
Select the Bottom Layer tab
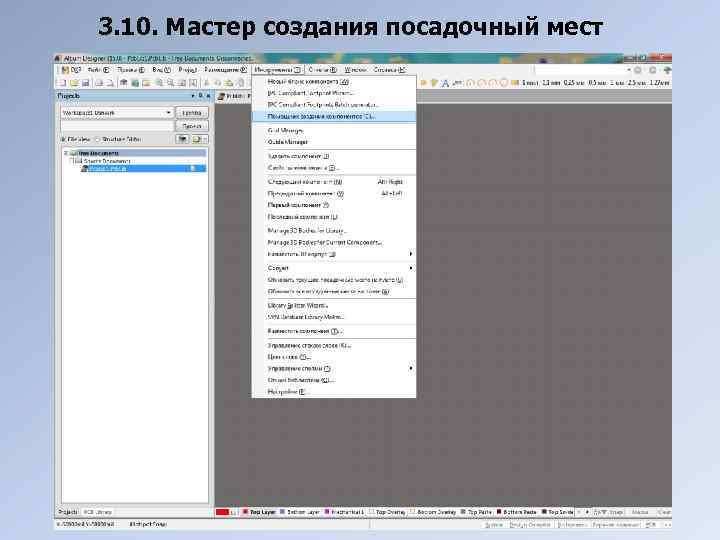point(299,512)
